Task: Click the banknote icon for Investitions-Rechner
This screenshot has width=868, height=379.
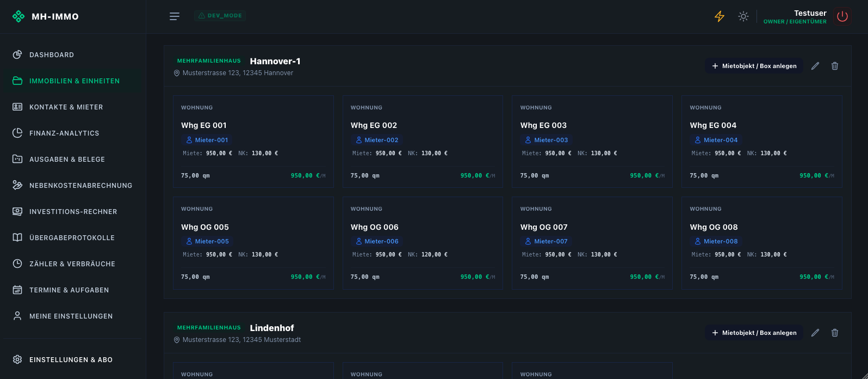Action: coord(17,211)
